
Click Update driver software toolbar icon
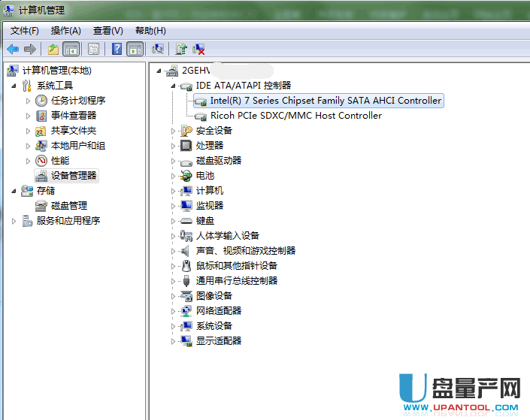181,49
